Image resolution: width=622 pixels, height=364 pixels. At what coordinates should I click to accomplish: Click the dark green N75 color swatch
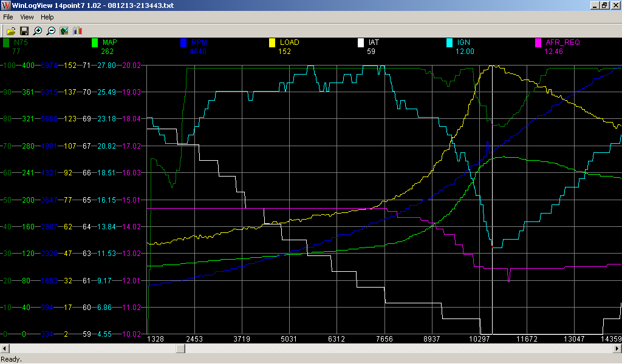7,43
